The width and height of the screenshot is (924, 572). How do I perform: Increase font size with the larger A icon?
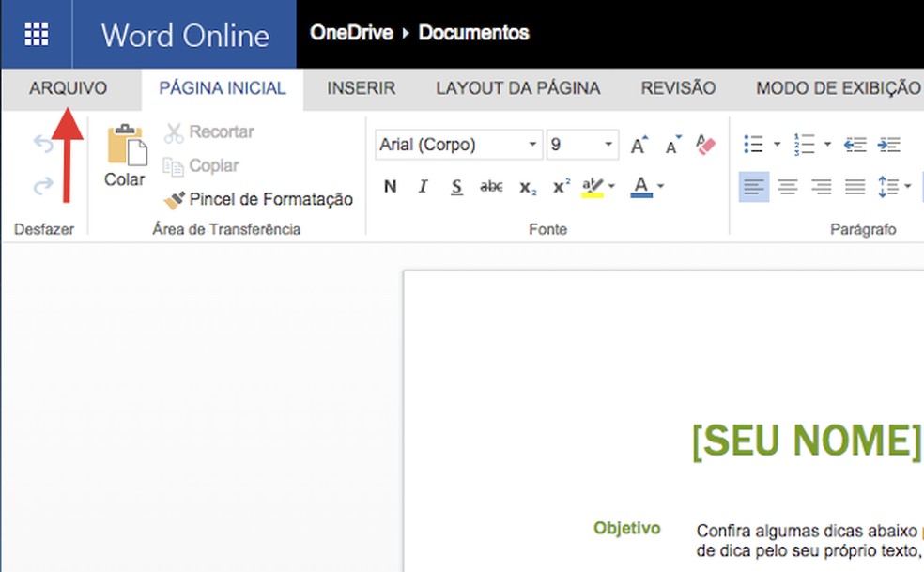pos(638,146)
